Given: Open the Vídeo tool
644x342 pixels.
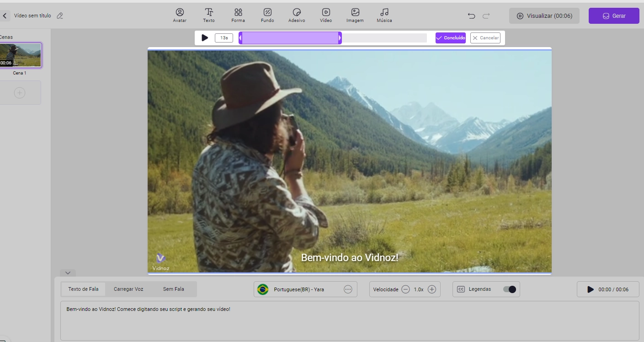Looking at the screenshot, I should point(326,15).
